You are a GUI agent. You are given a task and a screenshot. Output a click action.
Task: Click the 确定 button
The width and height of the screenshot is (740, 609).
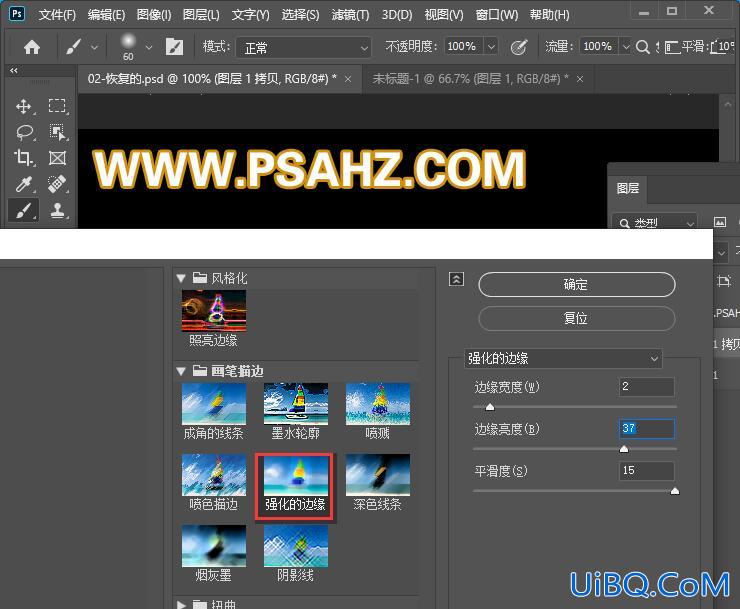pos(577,285)
